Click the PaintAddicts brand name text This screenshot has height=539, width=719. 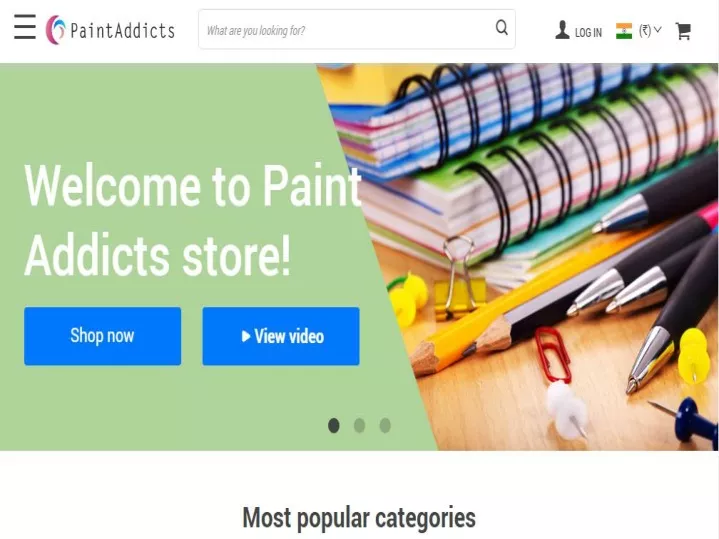click(x=122, y=31)
